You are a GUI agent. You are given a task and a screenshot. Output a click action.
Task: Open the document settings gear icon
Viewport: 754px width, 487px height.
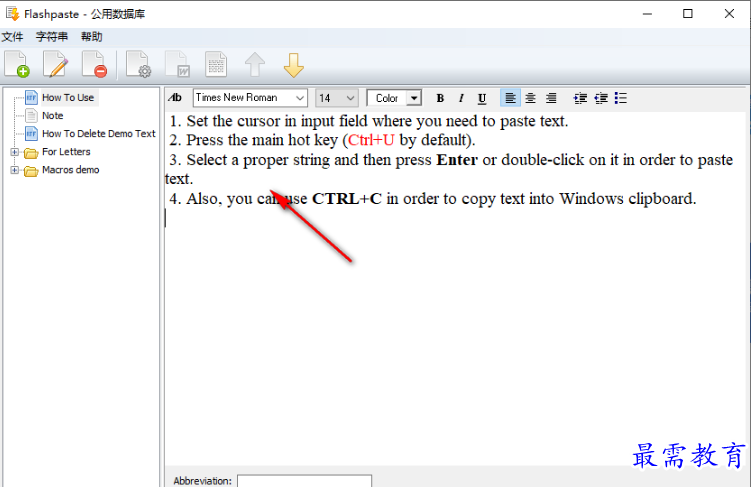[138, 64]
